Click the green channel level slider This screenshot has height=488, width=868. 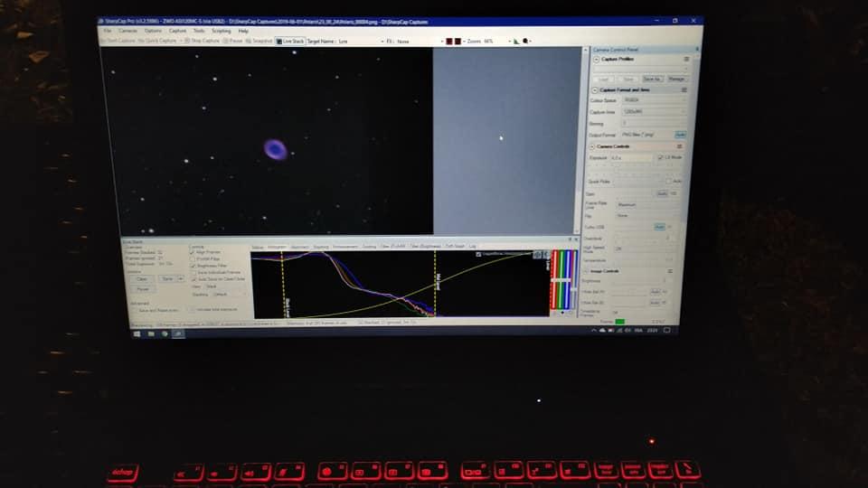tap(561, 279)
